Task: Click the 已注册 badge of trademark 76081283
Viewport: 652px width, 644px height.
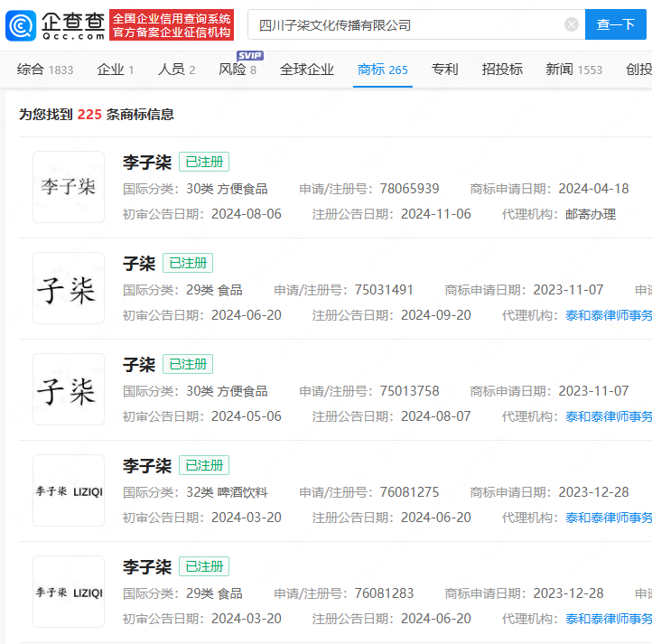Action: point(204,566)
